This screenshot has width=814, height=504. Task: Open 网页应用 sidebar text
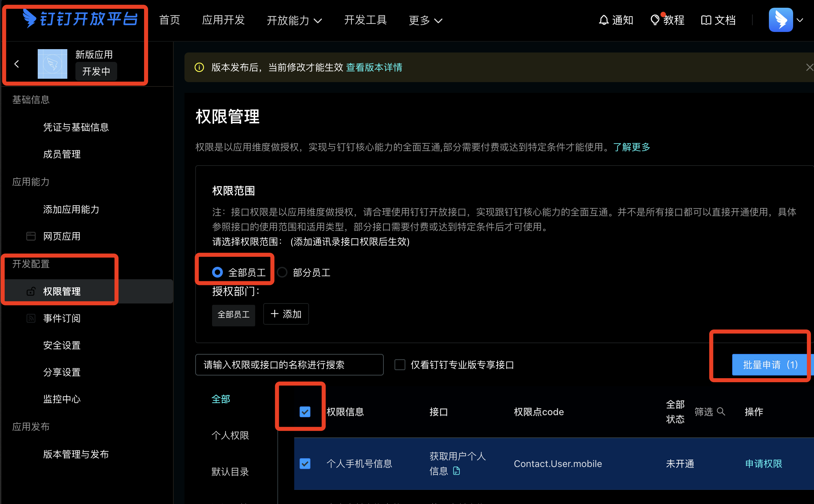[x=62, y=236]
